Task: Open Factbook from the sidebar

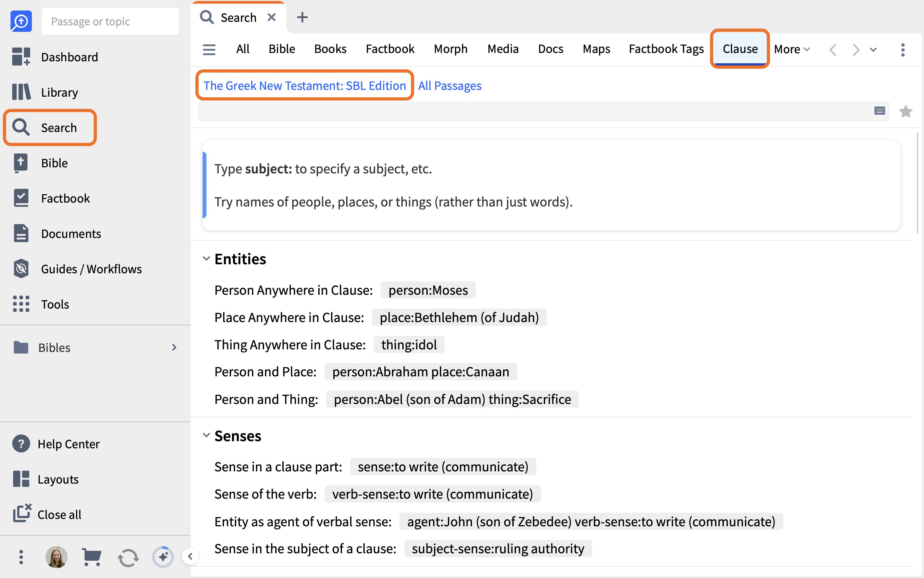Action: [52, 198]
